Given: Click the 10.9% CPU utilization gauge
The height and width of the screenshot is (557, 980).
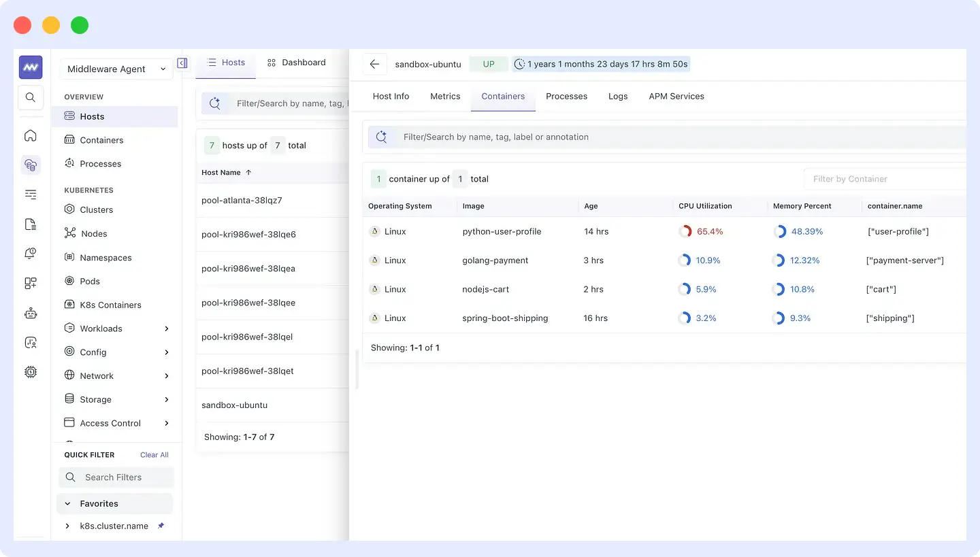Looking at the screenshot, I should click(685, 260).
